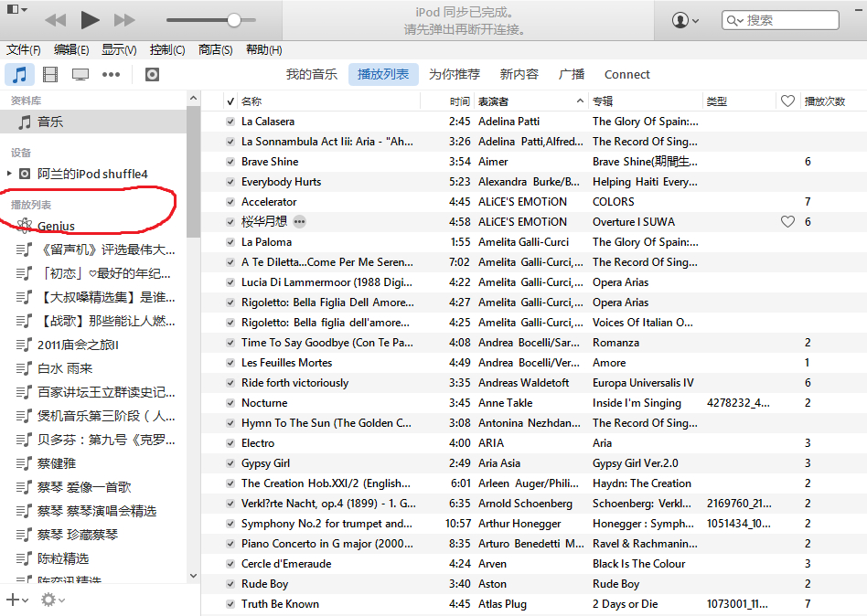Uncheck the Everybody Hurts checkbox
867x616 pixels.
coord(230,182)
